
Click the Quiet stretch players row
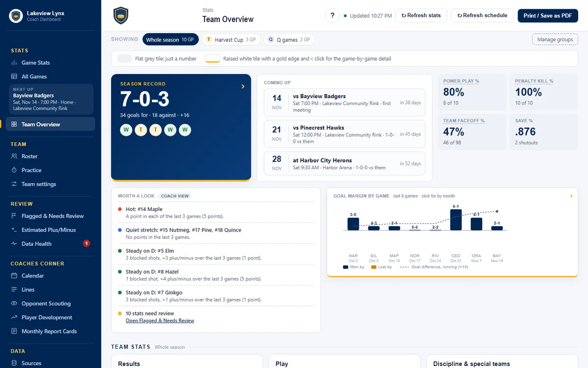pos(216,234)
